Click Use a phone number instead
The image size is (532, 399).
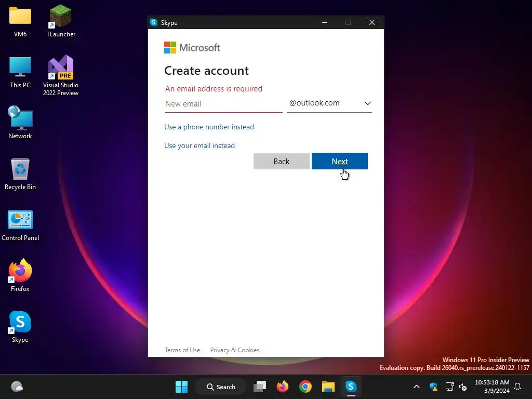(209, 127)
